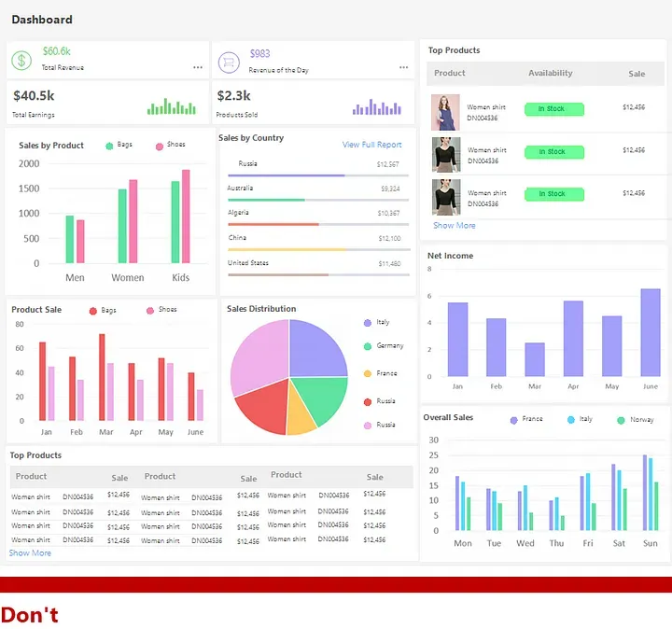Viewport: 672px width, 629px height.
Task: Click the Italy legend dot in Sales Distribution
Action: 368,323
